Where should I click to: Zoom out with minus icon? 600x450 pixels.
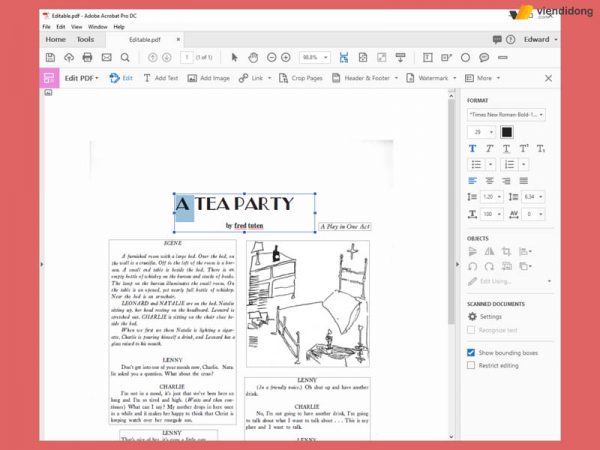271,58
